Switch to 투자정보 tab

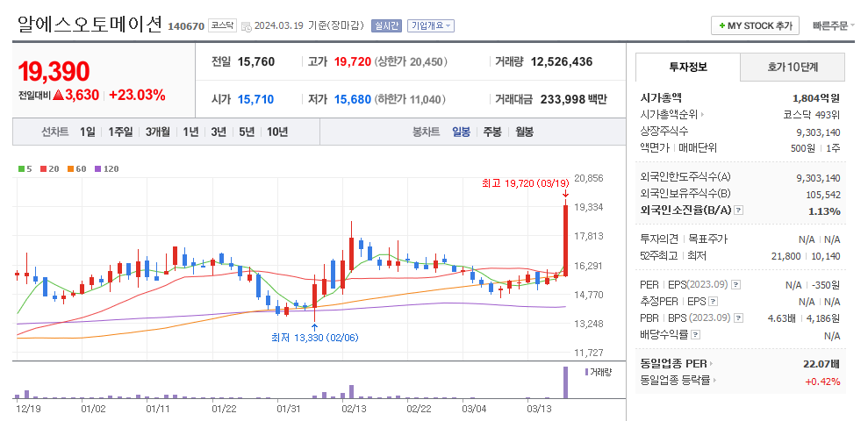[x=688, y=67]
